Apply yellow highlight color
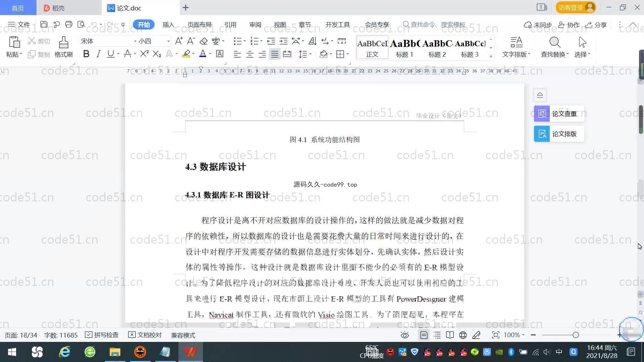This screenshot has height=362, width=644. [186, 54]
